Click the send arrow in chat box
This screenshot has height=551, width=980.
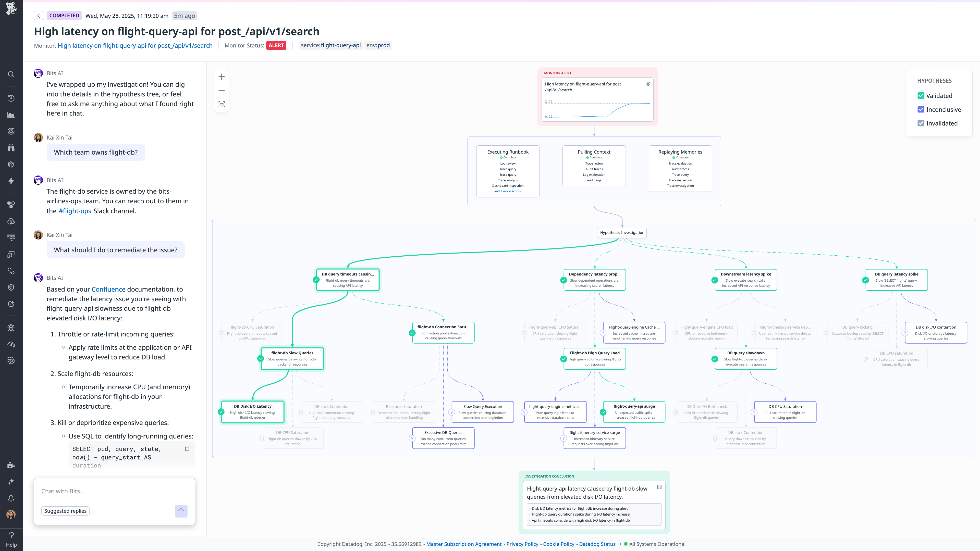pyautogui.click(x=181, y=511)
